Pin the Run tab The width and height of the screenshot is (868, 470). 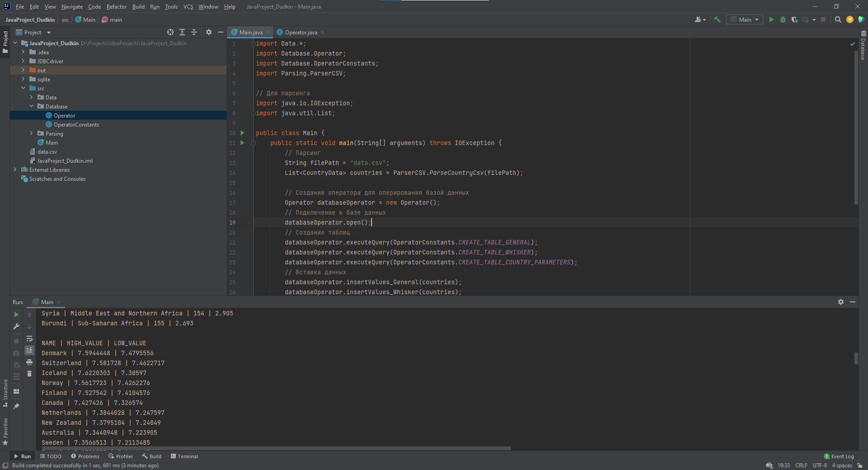[16, 406]
